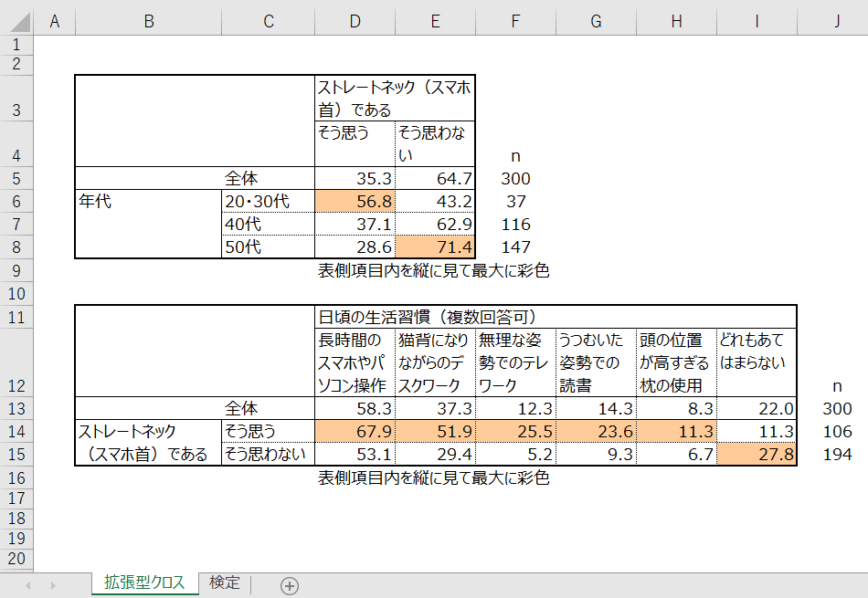Click the そう思う header in row 4
The image size is (868, 598).
coord(355,144)
